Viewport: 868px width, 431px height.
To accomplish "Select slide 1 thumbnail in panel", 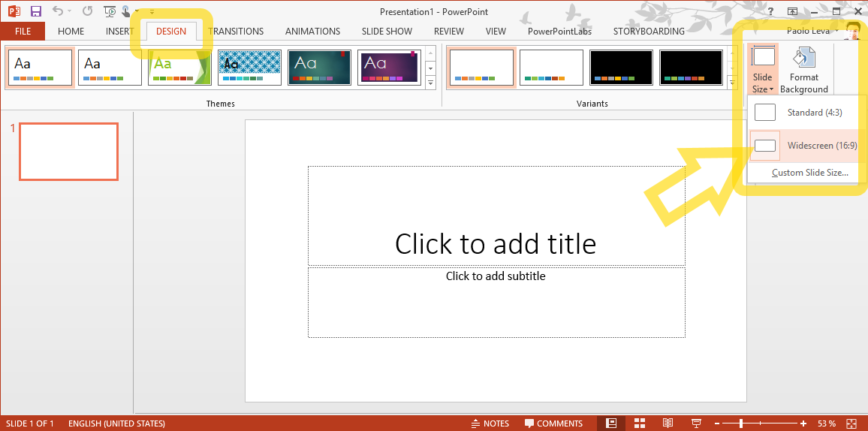I will pyautogui.click(x=68, y=152).
